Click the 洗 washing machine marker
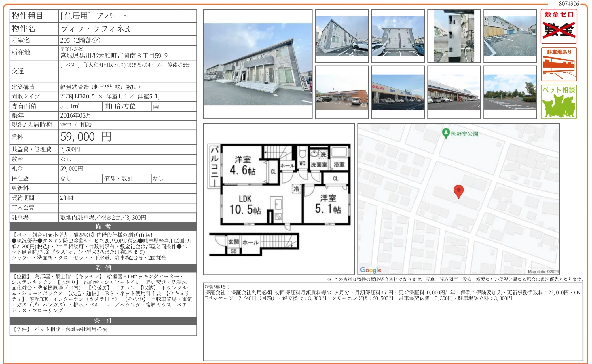The width and height of the screenshot is (592, 364). coord(323,155)
